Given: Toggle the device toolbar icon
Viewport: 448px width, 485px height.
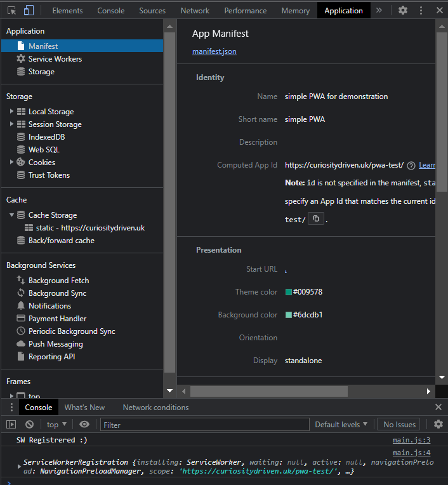Looking at the screenshot, I should click(x=29, y=11).
